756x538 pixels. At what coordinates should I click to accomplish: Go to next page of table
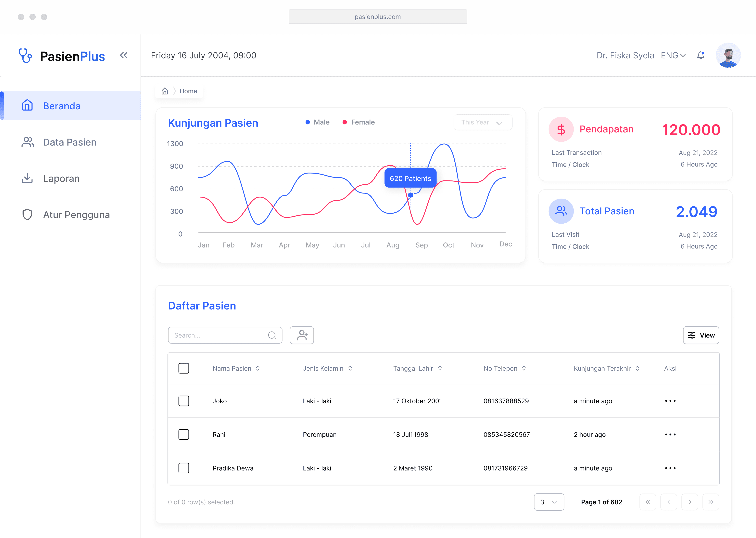(x=689, y=502)
